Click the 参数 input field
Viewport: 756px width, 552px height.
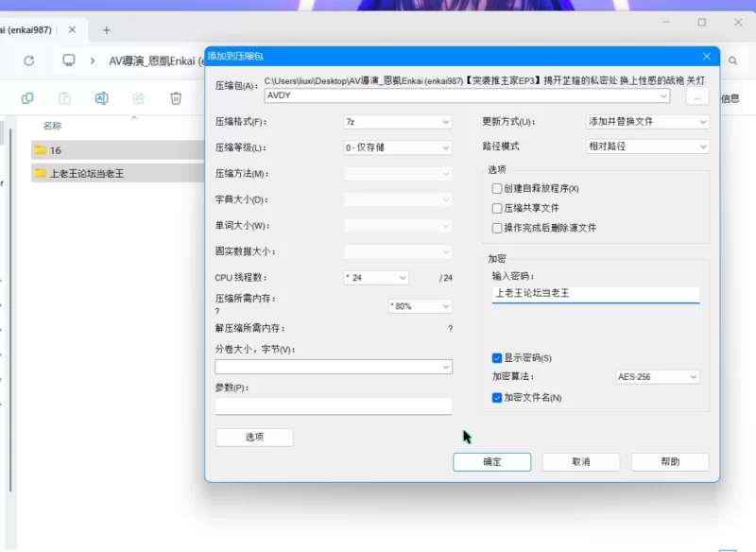334,405
